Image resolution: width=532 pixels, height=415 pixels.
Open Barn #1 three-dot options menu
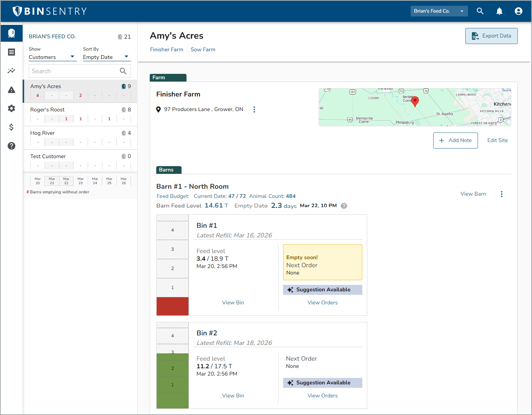pos(501,194)
